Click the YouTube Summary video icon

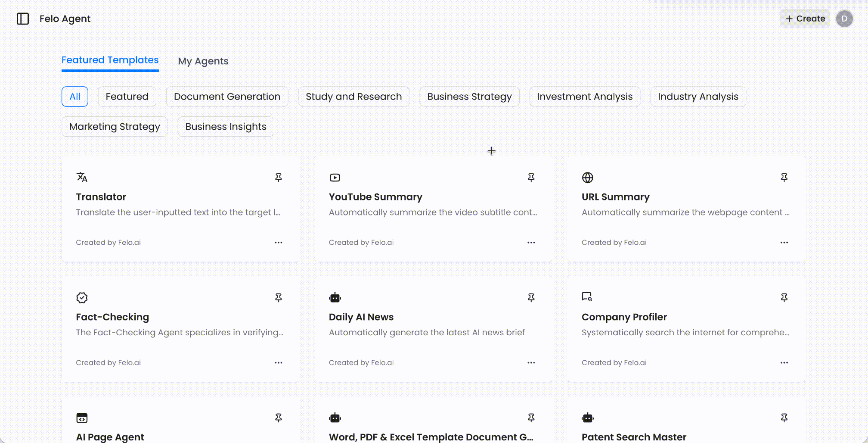(x=335, y=177)
